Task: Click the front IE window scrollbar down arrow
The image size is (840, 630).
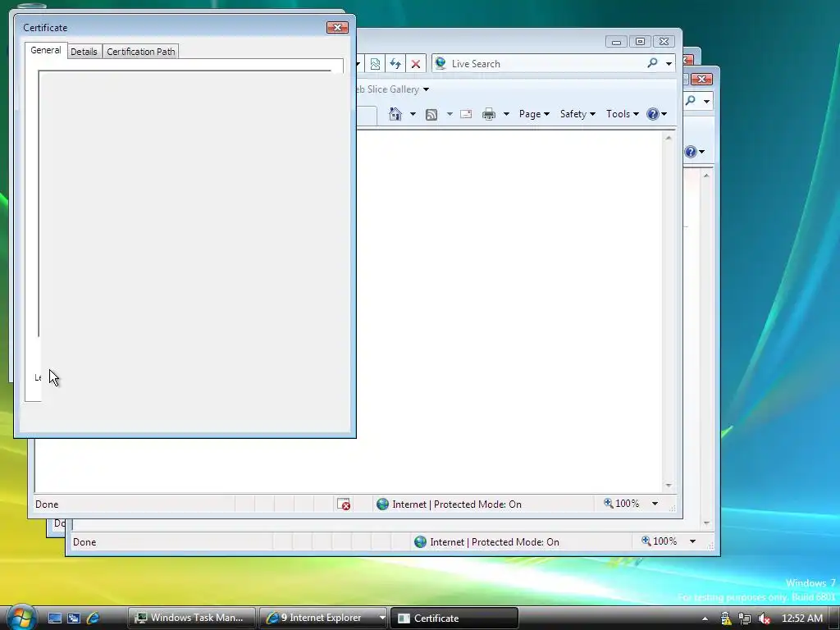Action: pyautogui.click(x=668, y=486)
